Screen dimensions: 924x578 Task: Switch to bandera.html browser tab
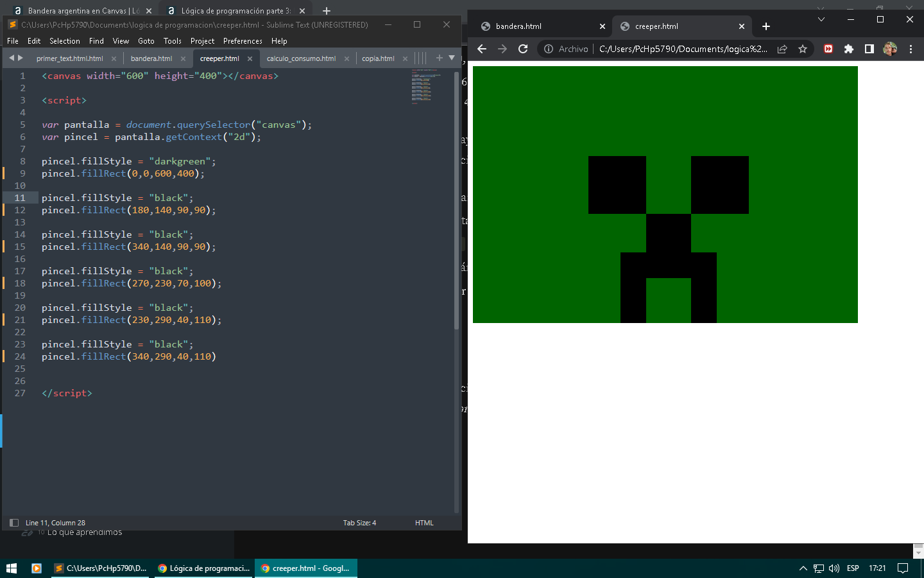(x=542, y=26)
